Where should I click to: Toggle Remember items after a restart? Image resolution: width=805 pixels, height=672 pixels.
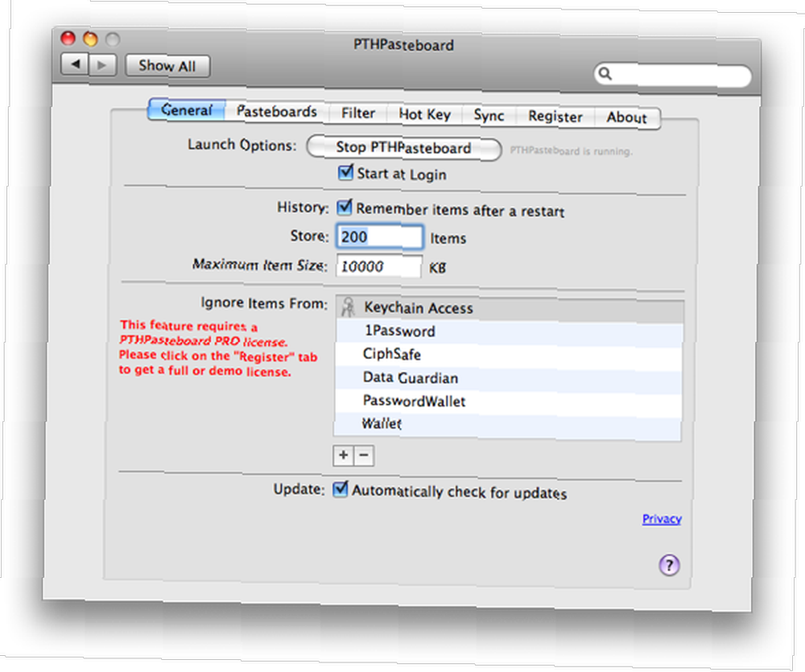(344, 208)
